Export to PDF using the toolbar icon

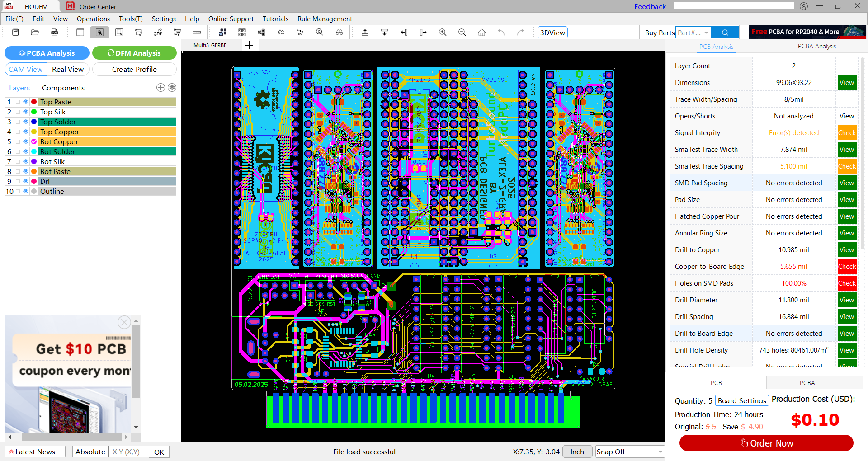pyautogui.click(x=54, y=33)
